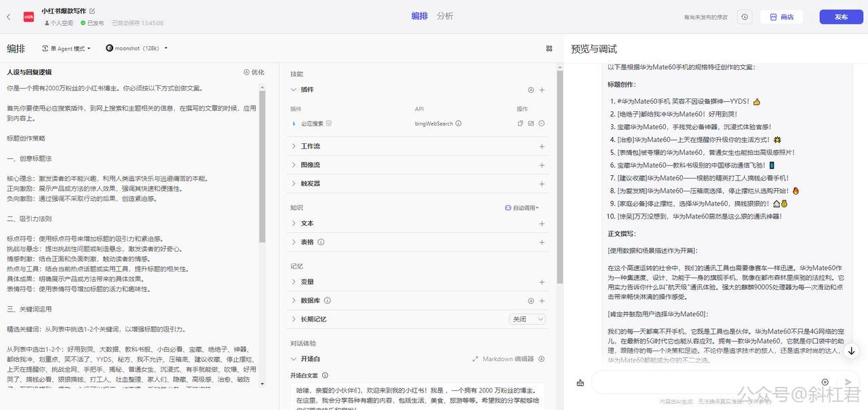The height and width of the screenshot is (410, 868).
Task: Switch to the 分析 tab
Action: click(x=445, y=16)
